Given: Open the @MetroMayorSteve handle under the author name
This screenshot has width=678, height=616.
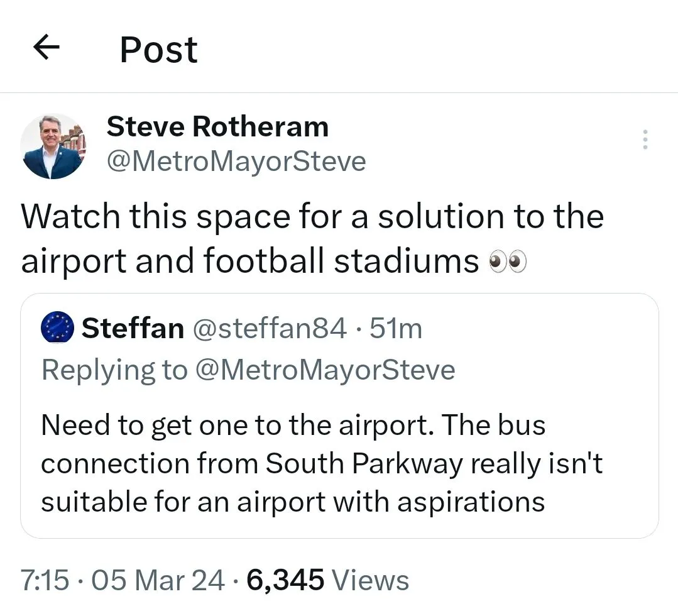Looking at the screenshot, I should (x=236, y=162).
